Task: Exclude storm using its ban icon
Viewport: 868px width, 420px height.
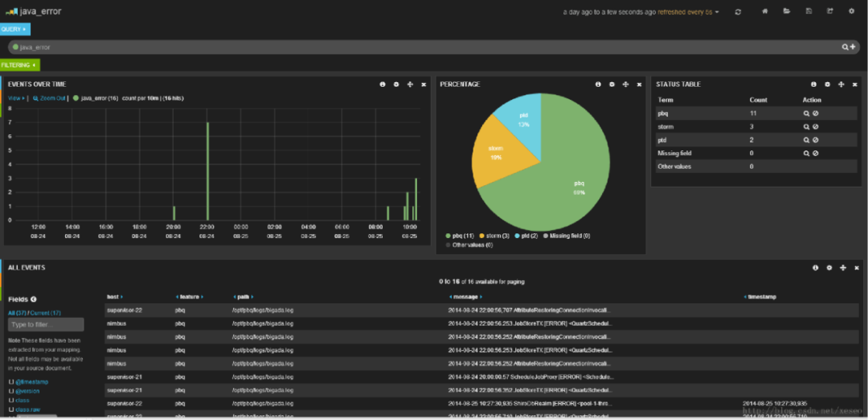Action: (x=816, y=127)
